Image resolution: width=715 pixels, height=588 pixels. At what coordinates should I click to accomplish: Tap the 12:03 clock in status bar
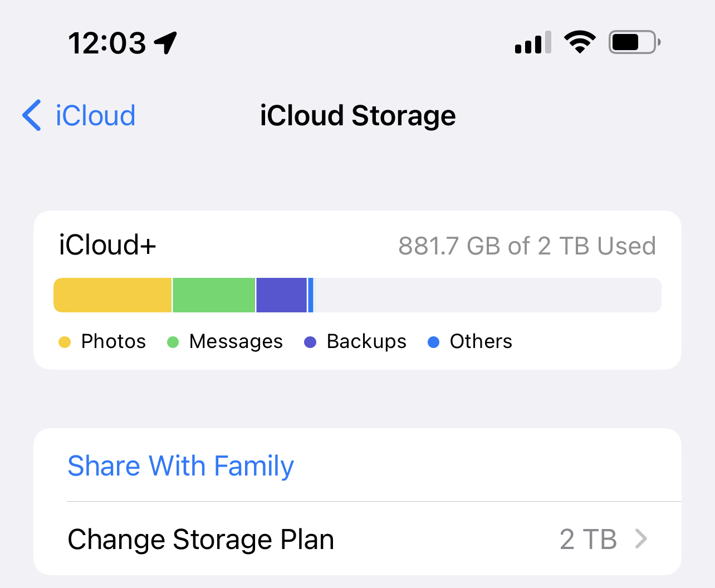107,43
